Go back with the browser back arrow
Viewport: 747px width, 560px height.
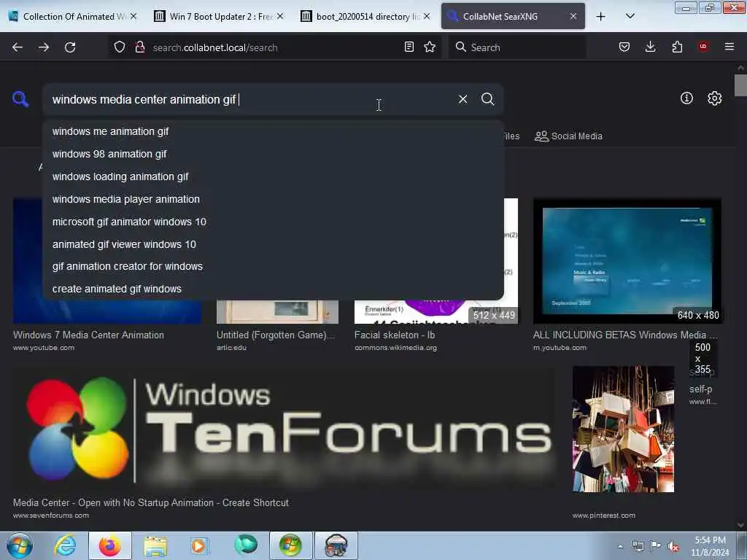point(18,47)
